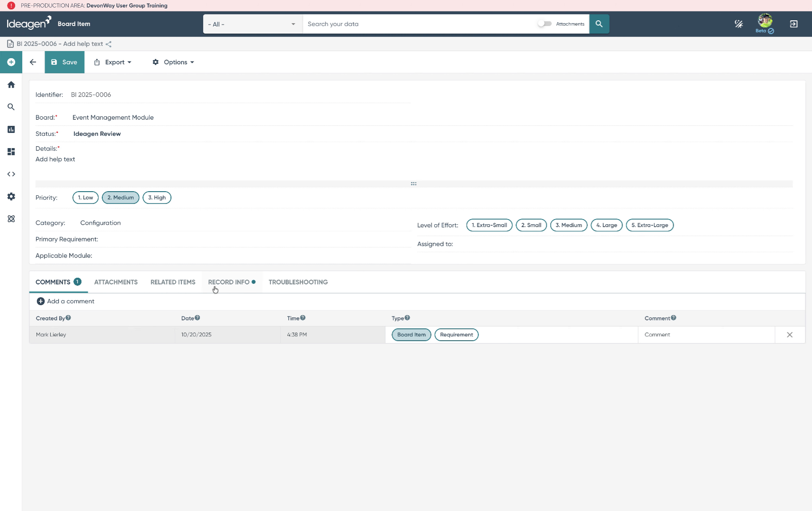Click the details panel resize grip
Screen dimensions: 812x511
[x=414, y=184]
